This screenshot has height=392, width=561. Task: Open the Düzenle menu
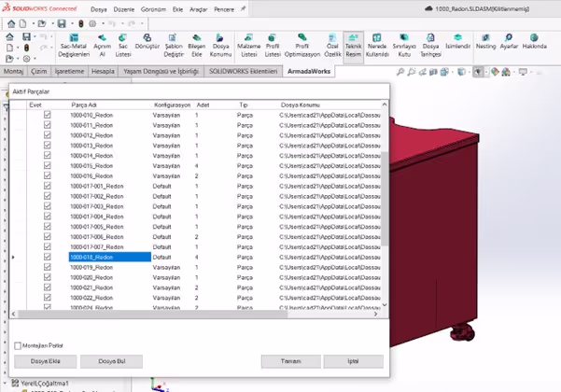124,9
